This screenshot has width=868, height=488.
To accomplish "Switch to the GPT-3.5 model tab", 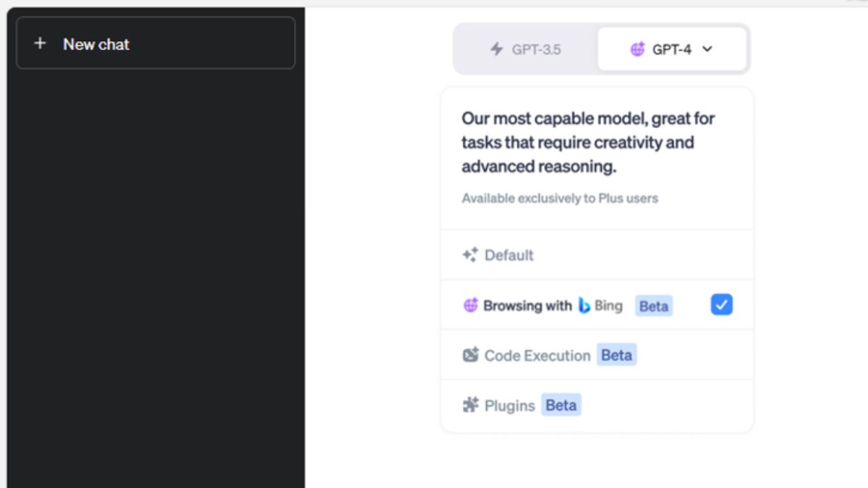I will pyautogui.click(x=527, y=49).
